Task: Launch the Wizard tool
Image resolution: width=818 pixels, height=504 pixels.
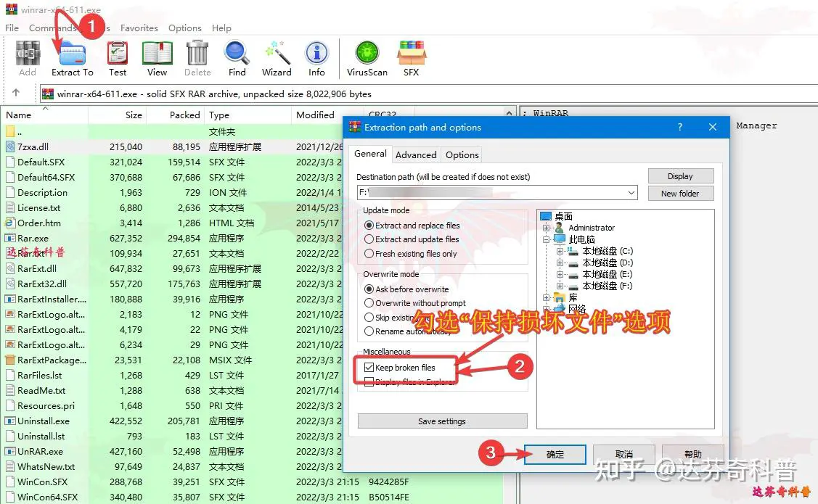Action: coord(277,57)
